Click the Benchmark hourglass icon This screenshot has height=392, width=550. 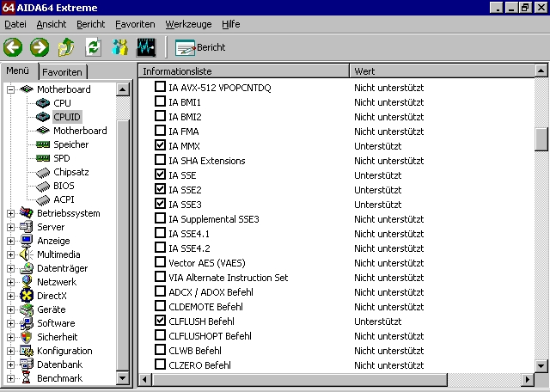pyautogui.click(x=27, y=378)
